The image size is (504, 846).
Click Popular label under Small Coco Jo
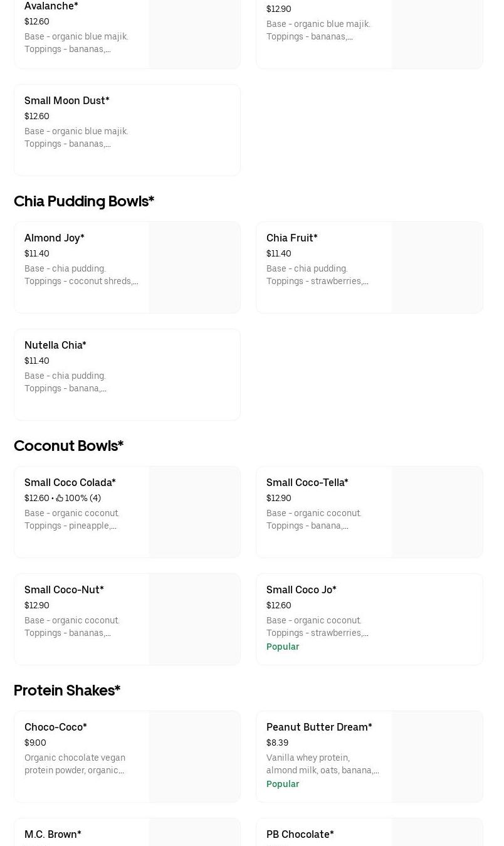click(x=283, y=647)
